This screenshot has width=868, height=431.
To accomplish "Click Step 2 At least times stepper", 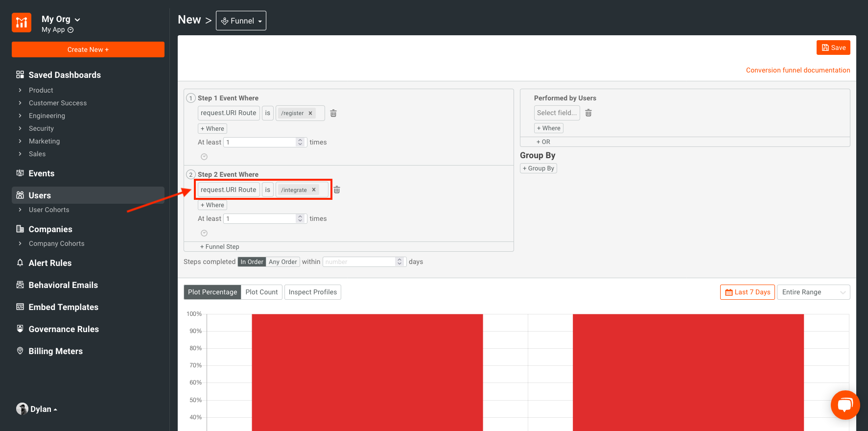I will click(x=300, y=218).
